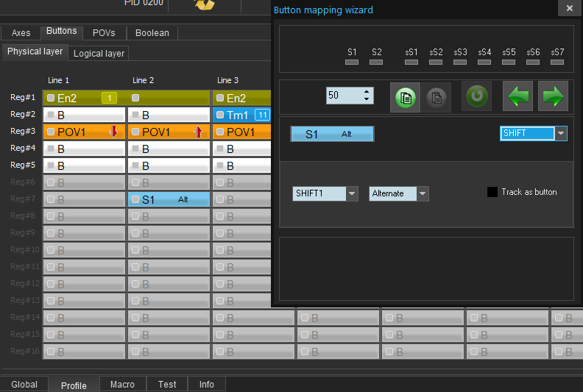Open the Alternate mode dropdown

click(x=423, y=193)
